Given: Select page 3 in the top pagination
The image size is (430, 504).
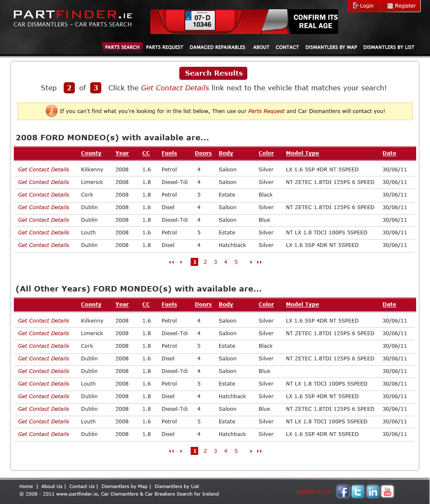Looking at the screenshot, I should click(x=215, y=262).
